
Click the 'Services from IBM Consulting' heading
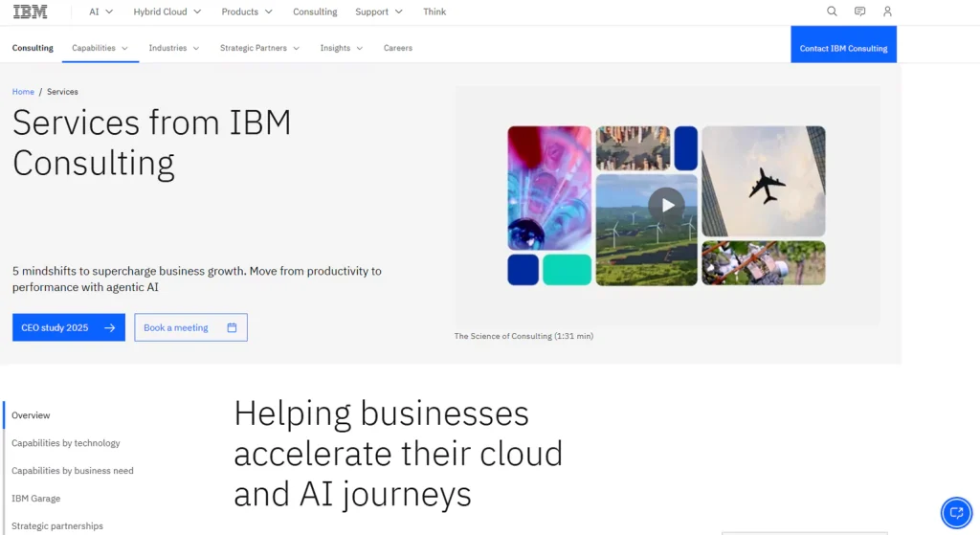pyautogui.click(x=152, y=143)
